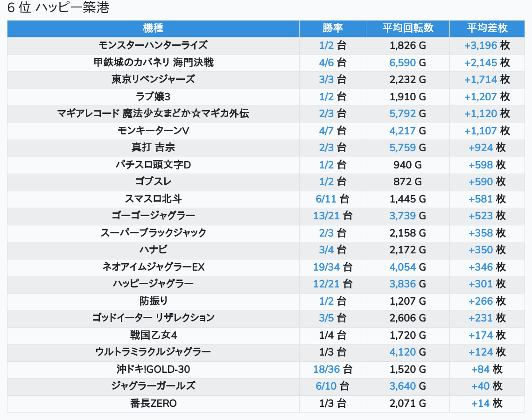The image size is (532, 420).
Task: Click the 平均差枚 column header
Action: (487, 28)
